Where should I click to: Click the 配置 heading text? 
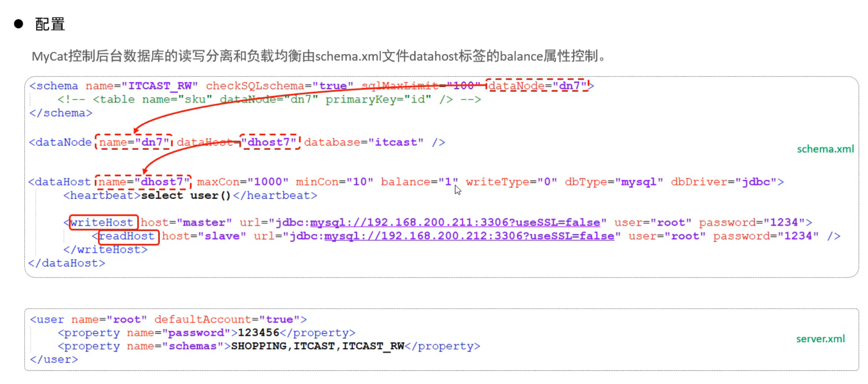tap(50, 24)
